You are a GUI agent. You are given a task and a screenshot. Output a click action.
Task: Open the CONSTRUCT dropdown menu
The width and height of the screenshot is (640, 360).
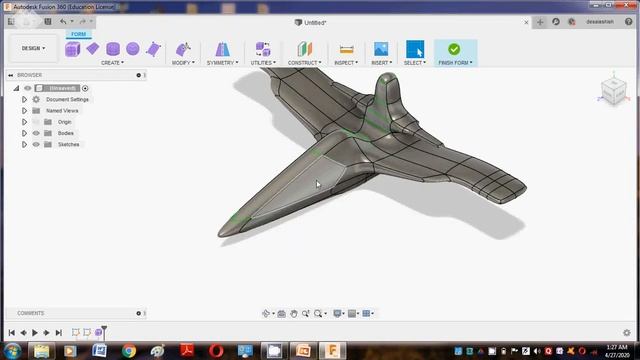coord(304,63)
